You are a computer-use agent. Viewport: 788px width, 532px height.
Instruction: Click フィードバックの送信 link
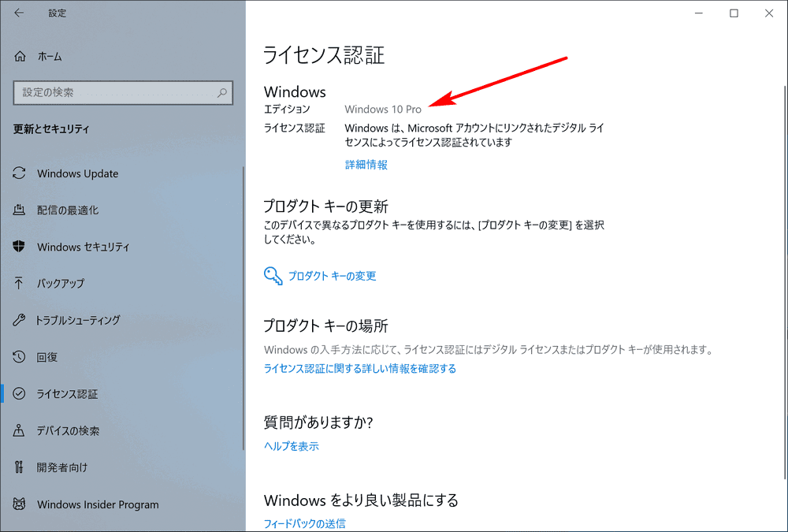[304, 523]
